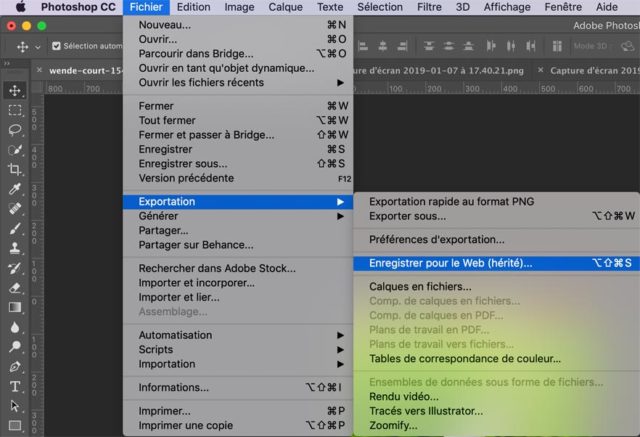Select the Clone Stamp tool
The width and height of the screenshot is (640, 437).
15,248
